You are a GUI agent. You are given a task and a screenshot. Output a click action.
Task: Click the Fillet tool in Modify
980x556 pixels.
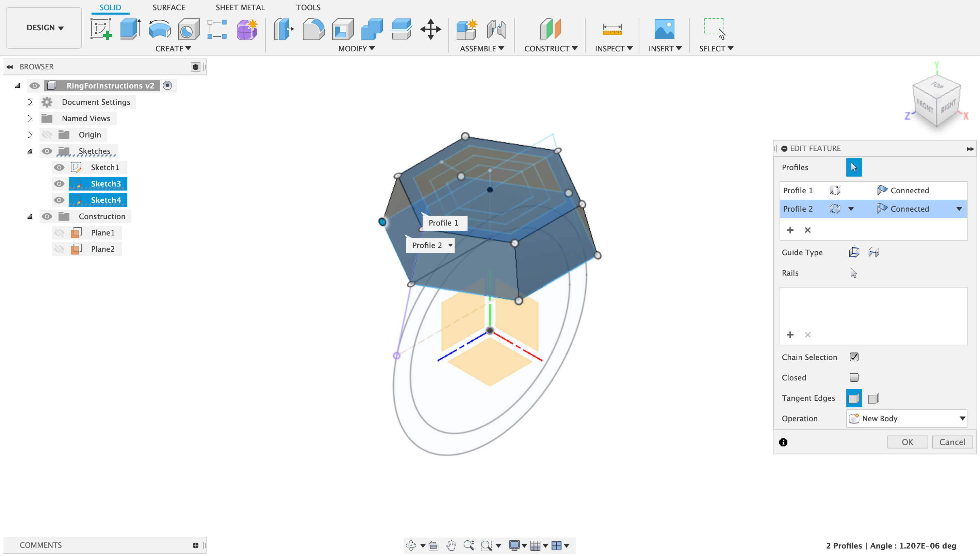pyautogui.click(x=313, y=29)
